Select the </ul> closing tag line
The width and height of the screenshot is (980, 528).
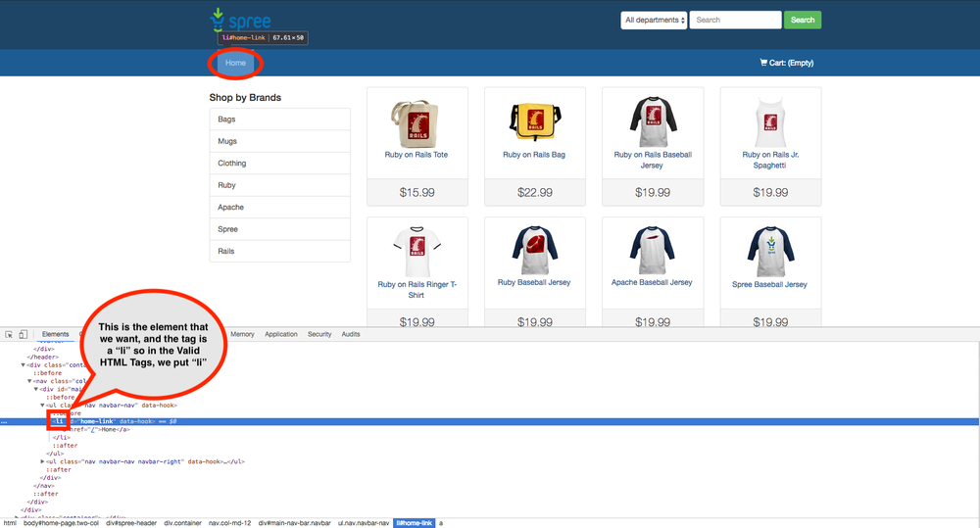(55, 454)
